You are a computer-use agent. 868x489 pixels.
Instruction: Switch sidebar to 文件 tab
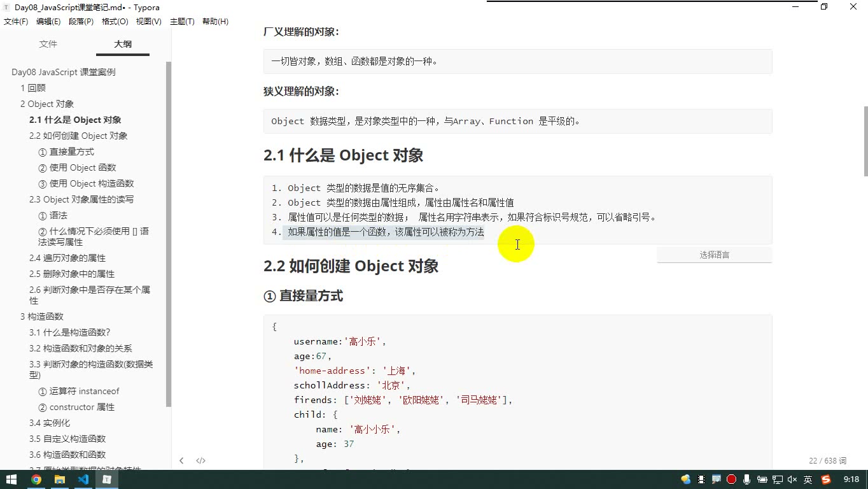48,44
